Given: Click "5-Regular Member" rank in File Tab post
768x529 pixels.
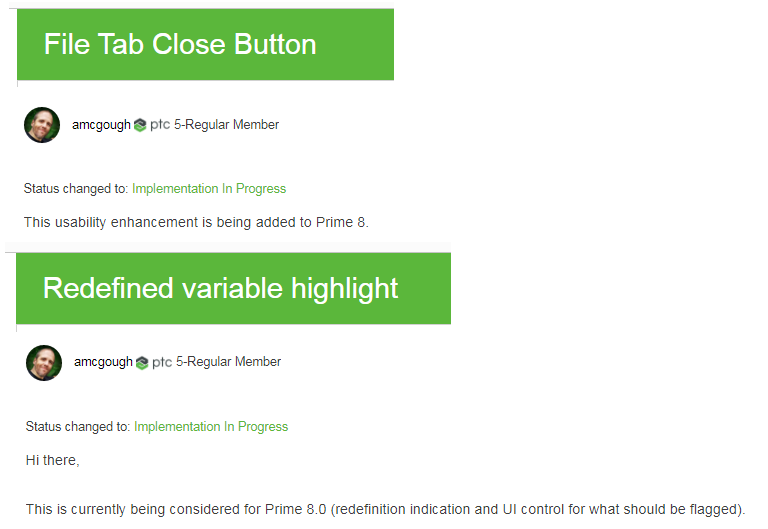Looking at the screenshot, I should tap(227, 125).
